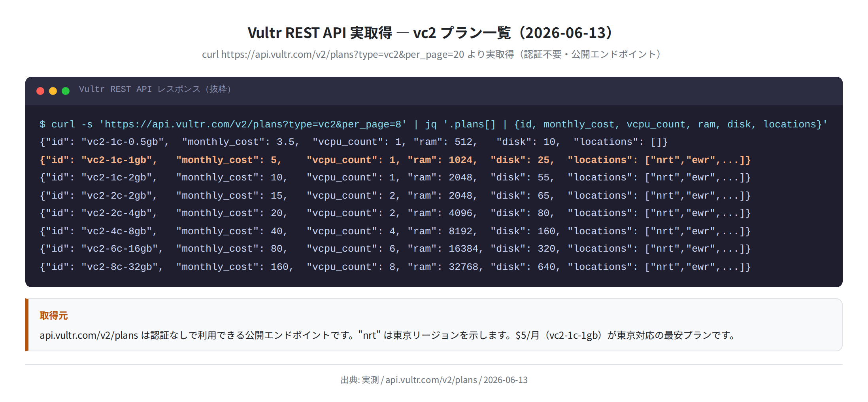
Task: Click the subtitle curl URL with per_page=20
Action: (x=333, y=54)
